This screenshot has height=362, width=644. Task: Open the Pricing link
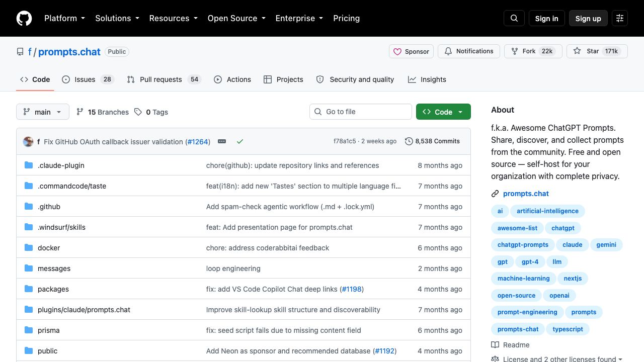tap(346, 18)
